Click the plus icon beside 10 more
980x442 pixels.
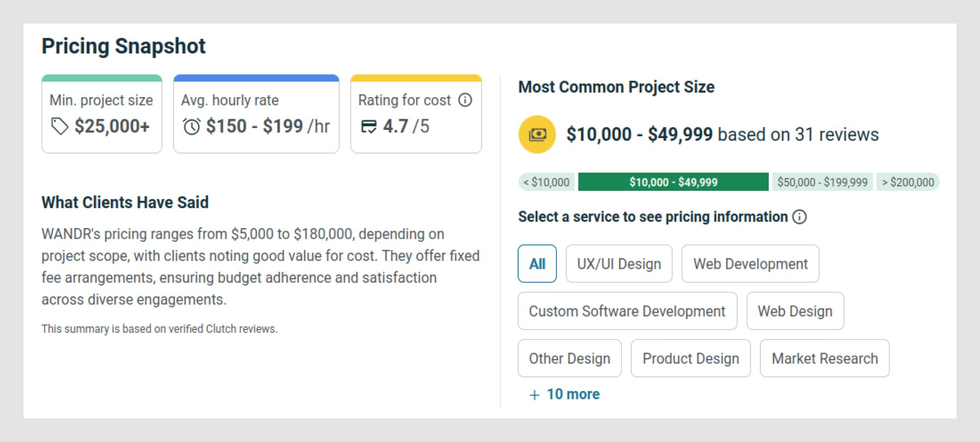(x=534, y=395)
